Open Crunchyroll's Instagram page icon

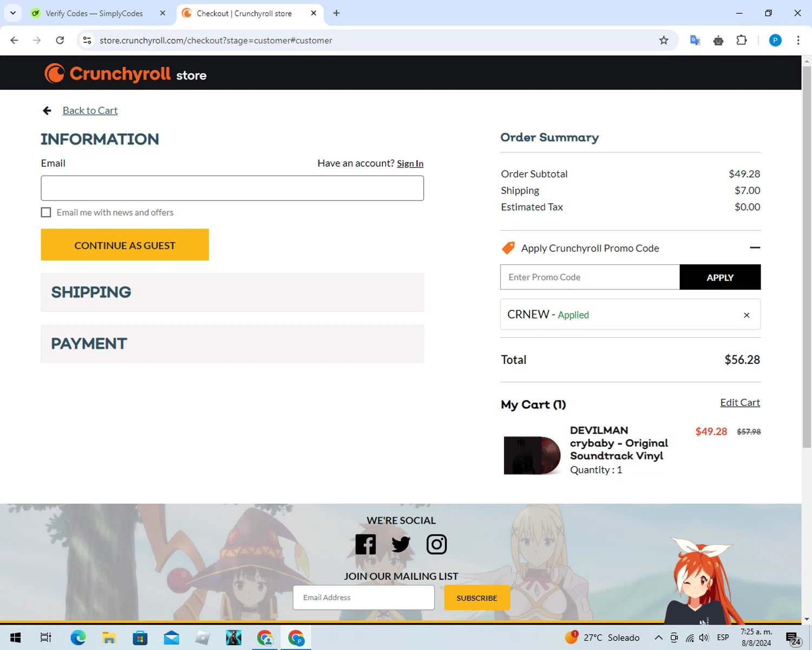coord(436,544)
